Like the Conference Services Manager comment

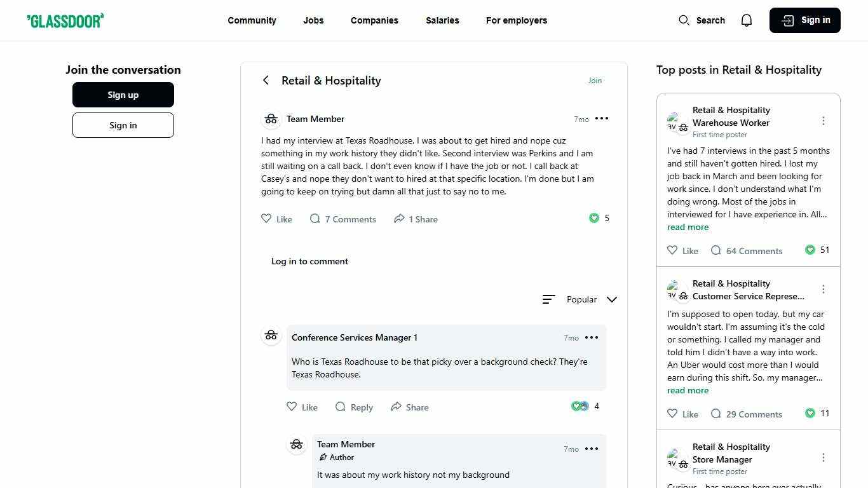coord(292,407)
